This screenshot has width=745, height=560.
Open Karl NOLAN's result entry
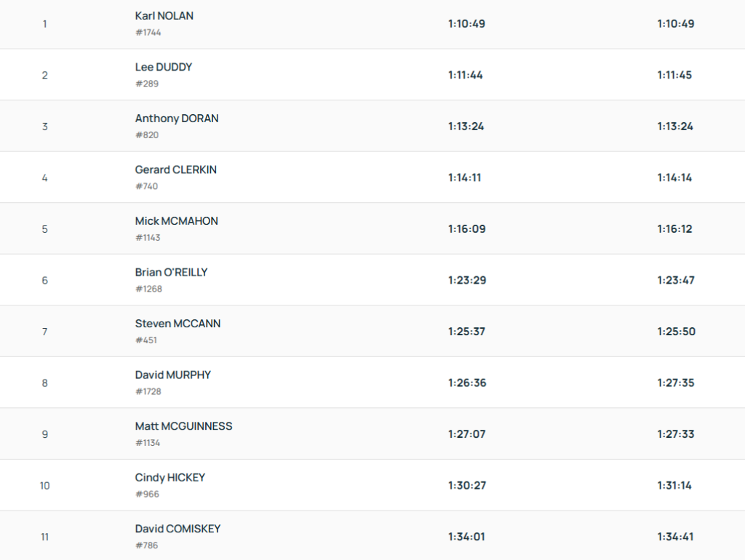click(x=164, y=16)
